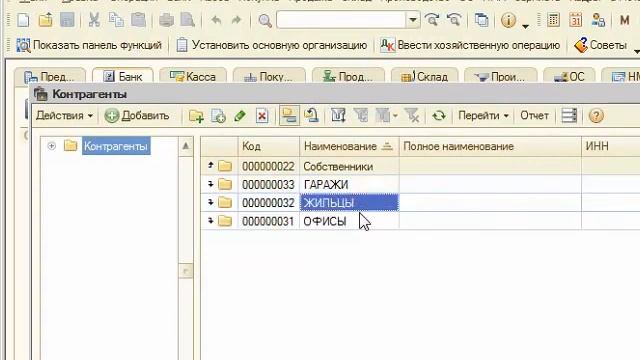Click the Redo arrow icon
This screenshot has height=360, width=640.
pos(236,20)
